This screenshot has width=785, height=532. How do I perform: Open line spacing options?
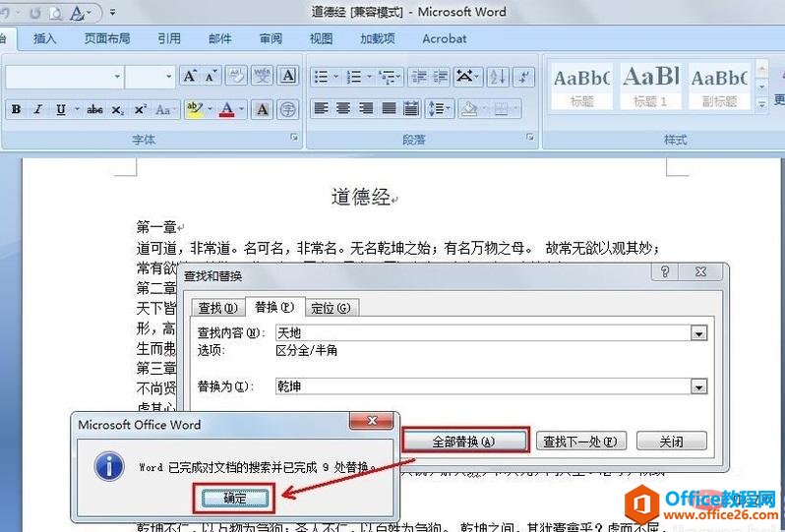439,108
